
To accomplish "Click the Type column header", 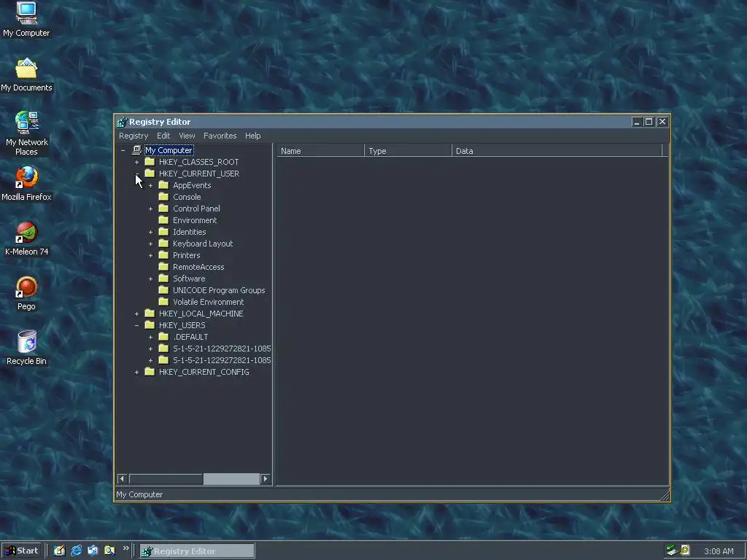I will coord(408,151).
